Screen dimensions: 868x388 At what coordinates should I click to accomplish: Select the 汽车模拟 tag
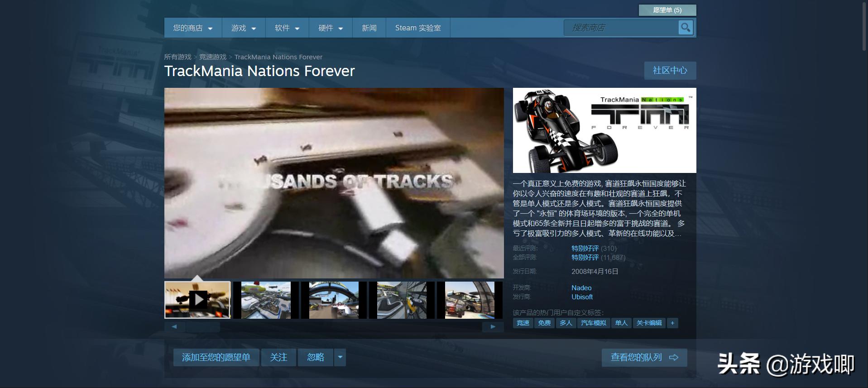coord(594,323)
